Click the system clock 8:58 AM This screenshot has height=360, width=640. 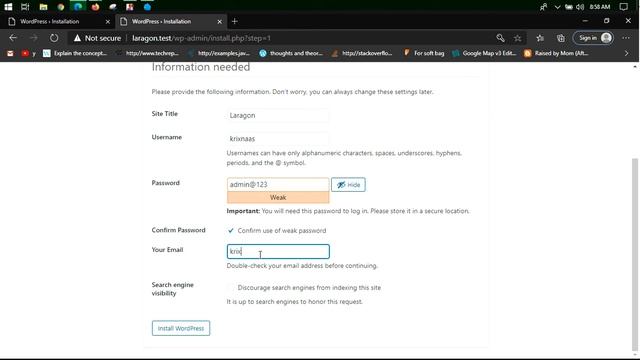click(600, 7)
